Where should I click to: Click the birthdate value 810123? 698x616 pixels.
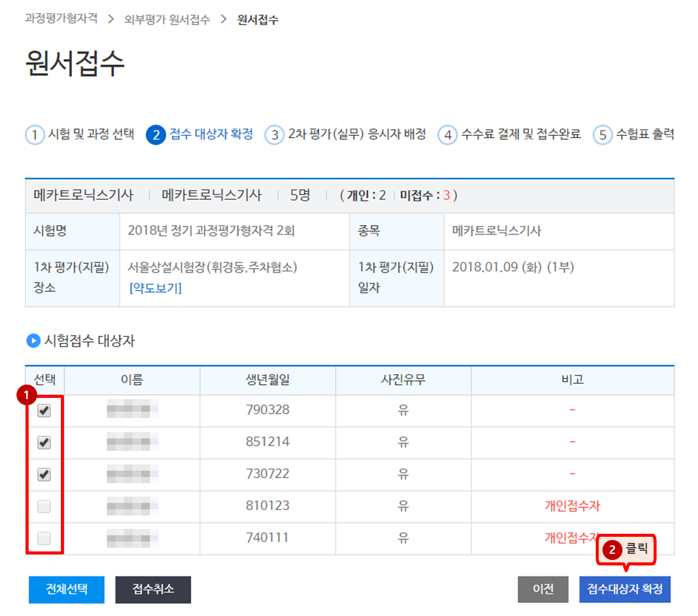(267, 506)
